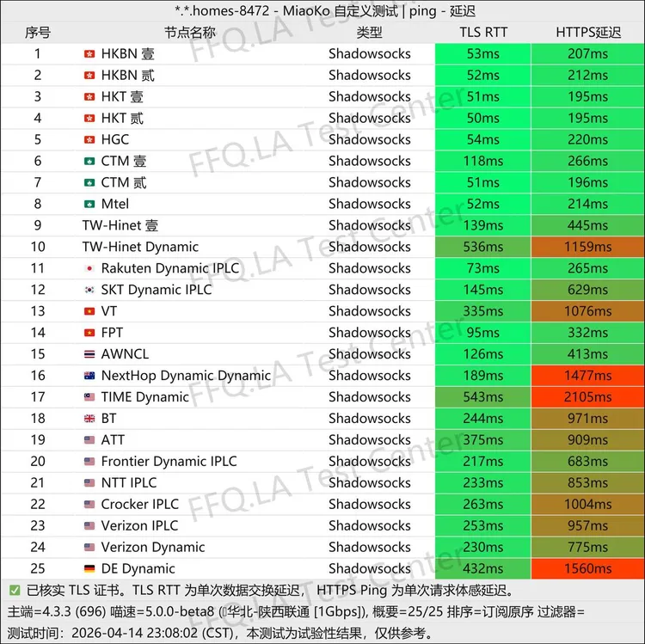
Task: Click the red 2105ms HTTPS latency cell
Action: click(x=588, y=397)
